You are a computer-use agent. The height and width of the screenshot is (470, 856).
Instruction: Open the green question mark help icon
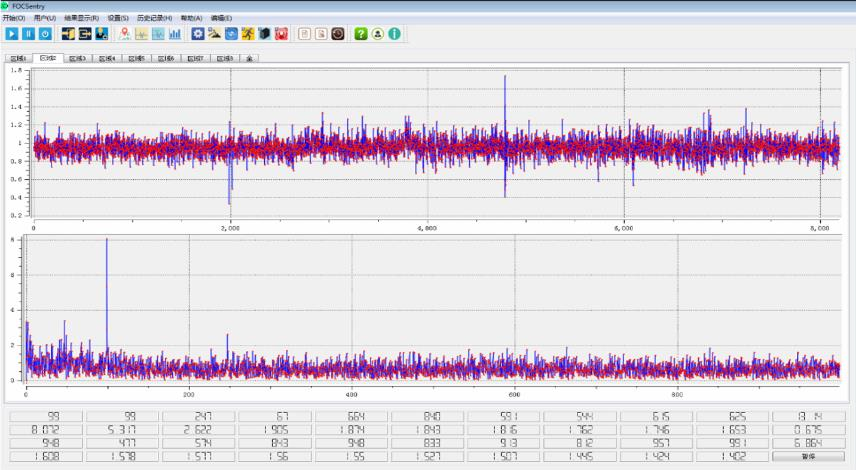pyautogui.click(x=361, y=34)
